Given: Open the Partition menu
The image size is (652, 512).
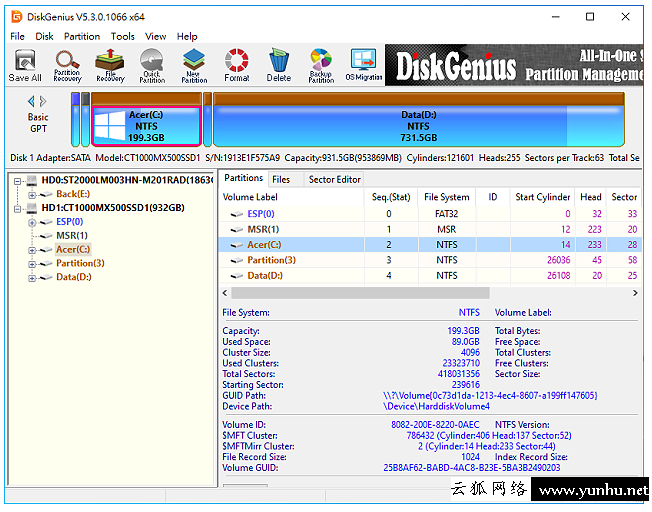Looking at the screenshot, I should pos(82,37).
